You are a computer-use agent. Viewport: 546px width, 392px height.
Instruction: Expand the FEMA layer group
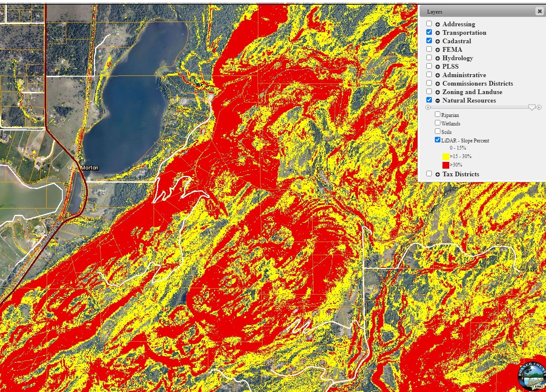pyautogui.click(x=437, y=50)
